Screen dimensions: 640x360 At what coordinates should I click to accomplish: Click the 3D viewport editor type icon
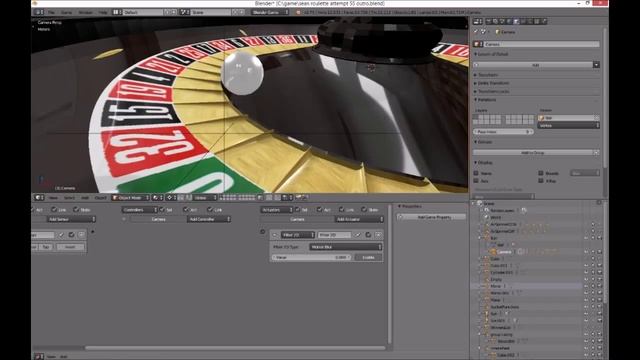click(x=39, y=198)
